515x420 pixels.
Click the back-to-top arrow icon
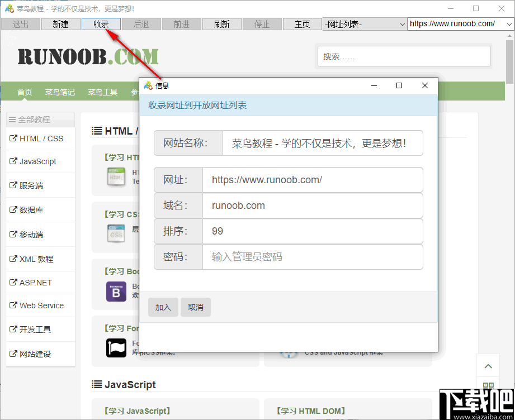coord(488,366)
